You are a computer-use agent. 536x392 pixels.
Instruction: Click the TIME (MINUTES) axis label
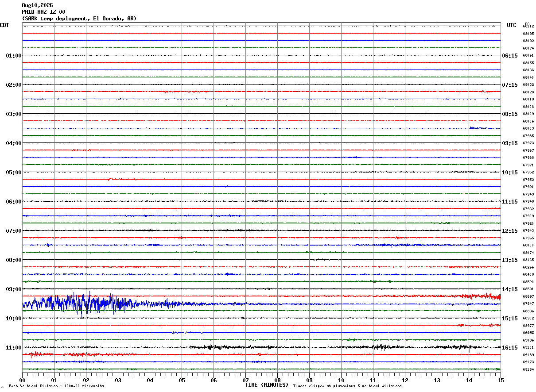(267, 385)
